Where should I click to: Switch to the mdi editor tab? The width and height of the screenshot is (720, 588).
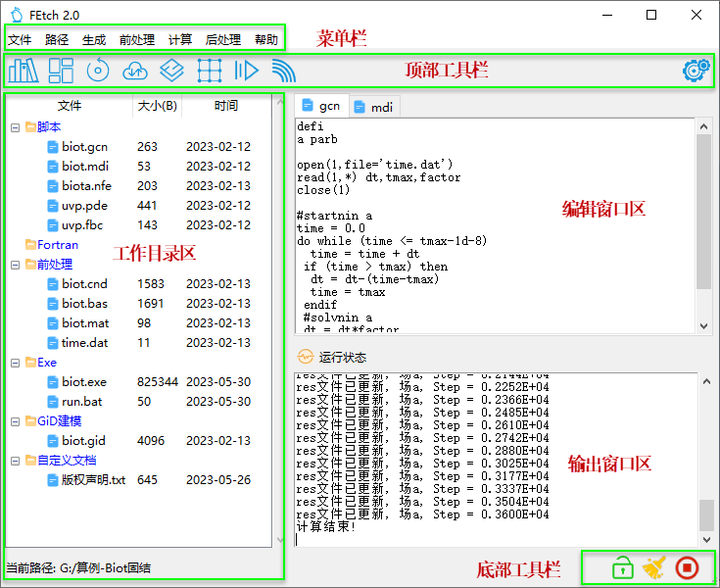coord(374,107)
